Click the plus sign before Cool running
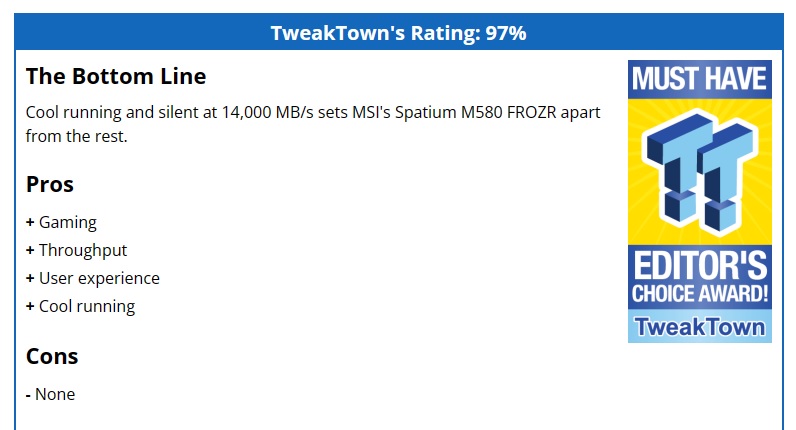Screen dimensions: 796x430 (30, 306)
